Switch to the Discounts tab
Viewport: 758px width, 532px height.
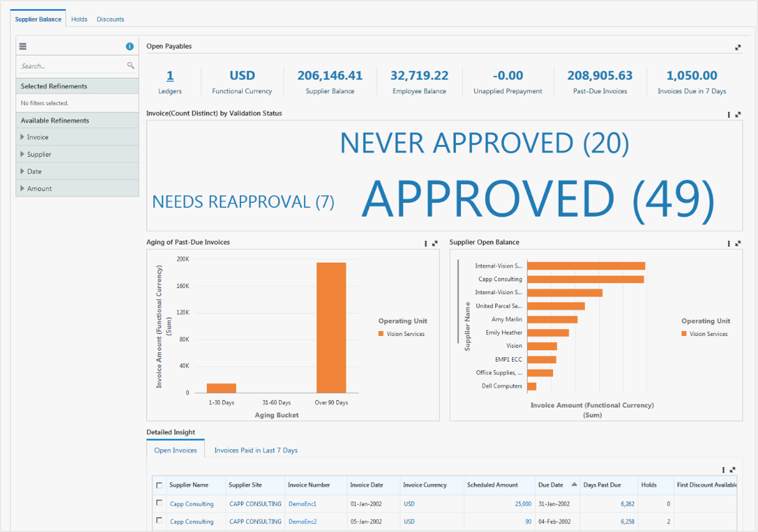111,19
